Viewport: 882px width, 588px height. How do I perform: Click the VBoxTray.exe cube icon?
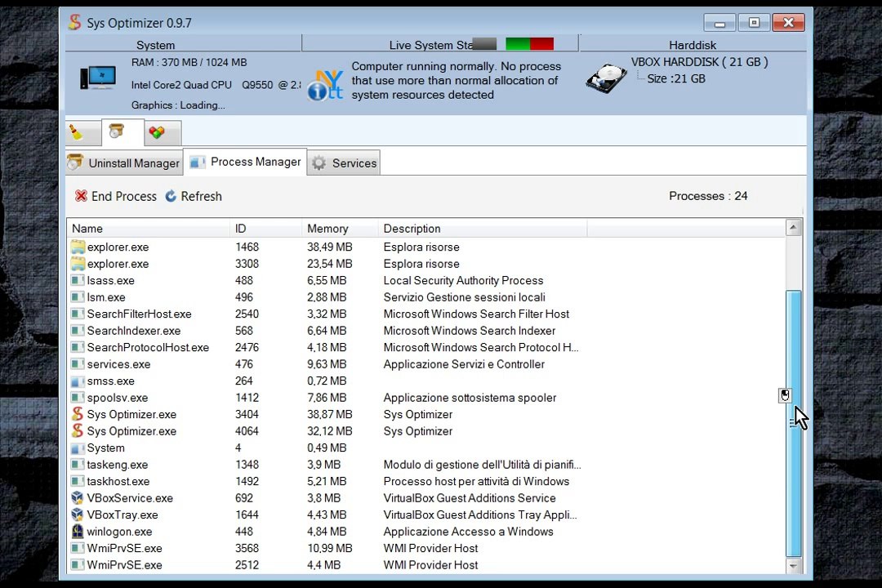tap(78, 514)
